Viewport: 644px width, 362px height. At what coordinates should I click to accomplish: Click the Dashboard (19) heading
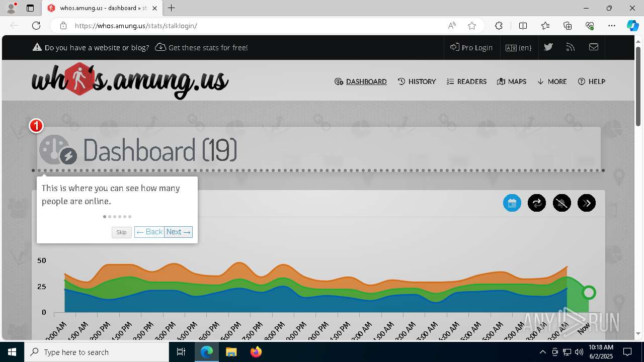(x=160, y=150)
